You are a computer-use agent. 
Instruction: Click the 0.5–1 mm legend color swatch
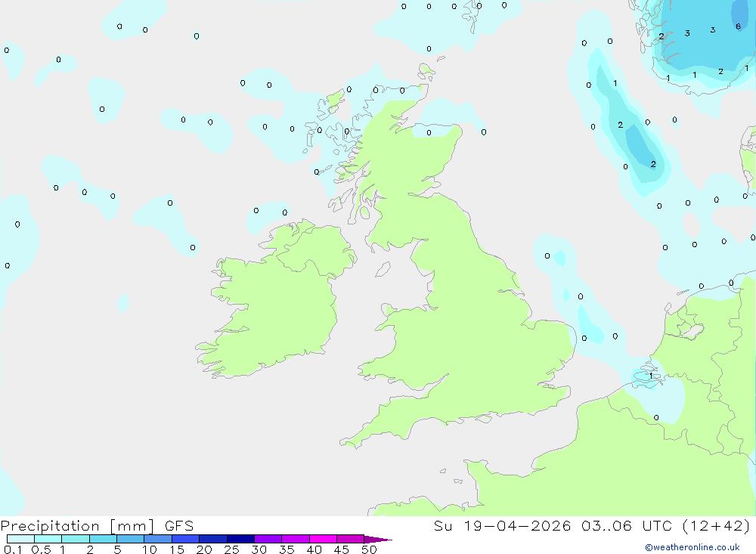point(48,539)
